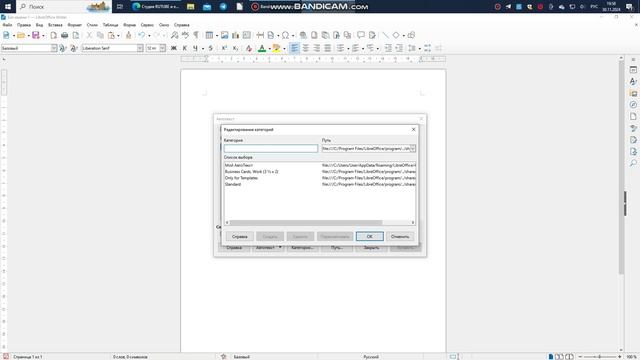
Task: Open the Файл menu
Action: click(x=7, y=25)
